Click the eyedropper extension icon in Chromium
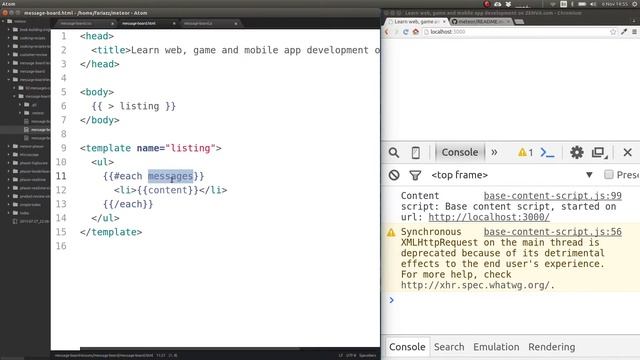The image size is (640, 360). (624, 32)
